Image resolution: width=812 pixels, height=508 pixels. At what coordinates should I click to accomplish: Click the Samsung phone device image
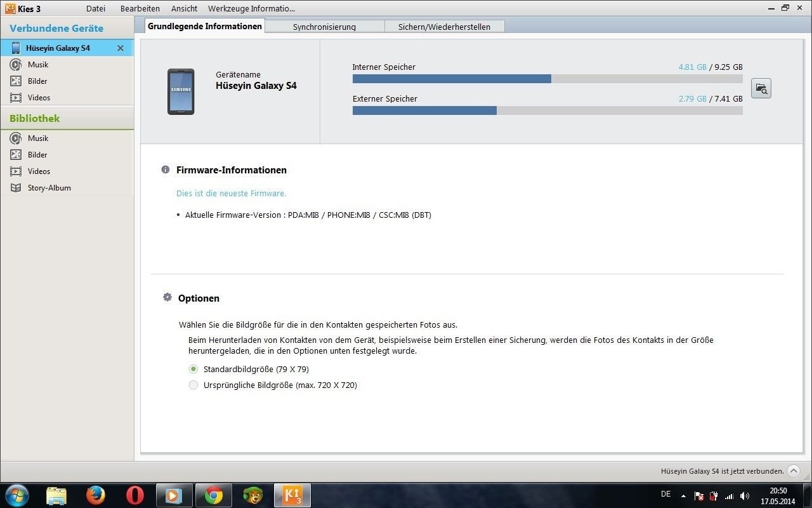[x=181, y=92]
